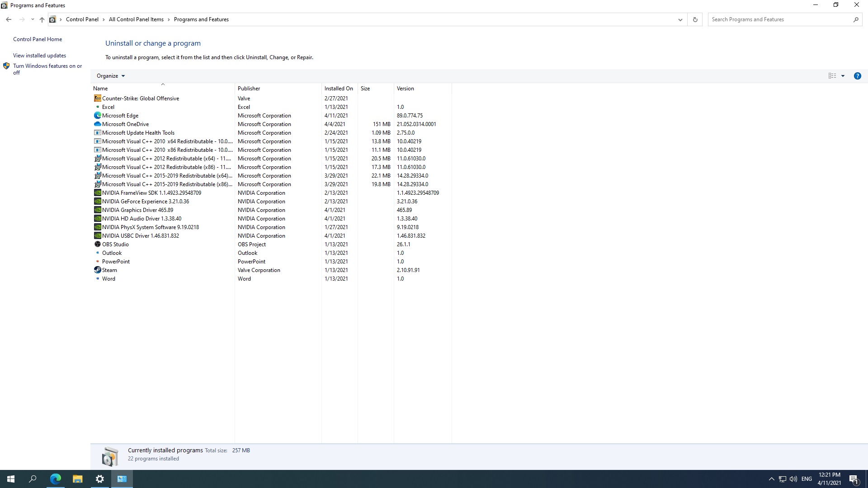
Task: Expand the address bar history dropdown
Action: (x=680, y=19)
